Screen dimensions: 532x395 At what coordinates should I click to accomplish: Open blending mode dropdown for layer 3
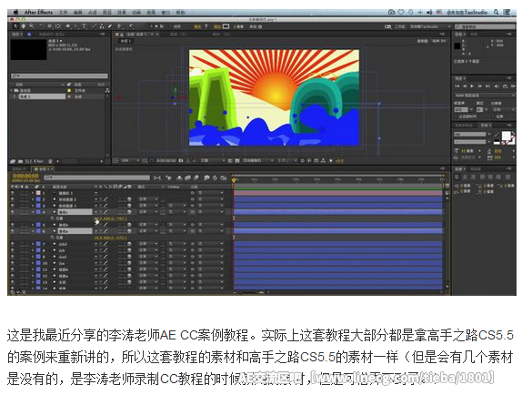148,206
